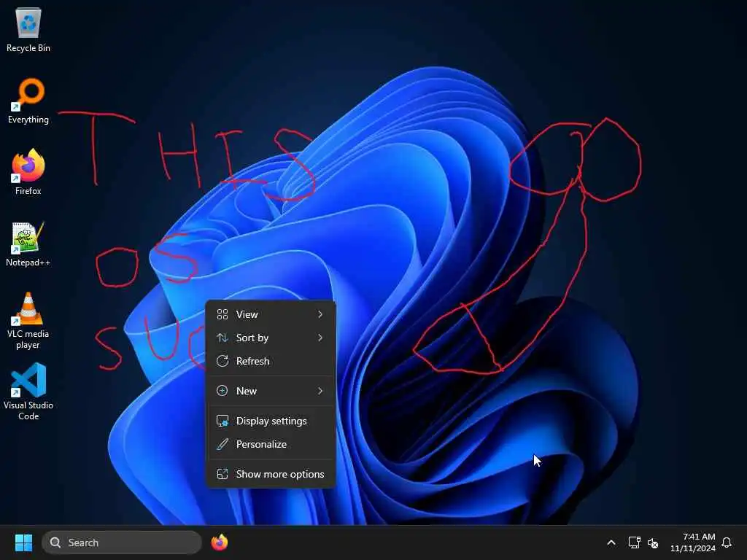Open the Sort by submenu
This screenshot has width=747, height=560.
tap(271, 338)
